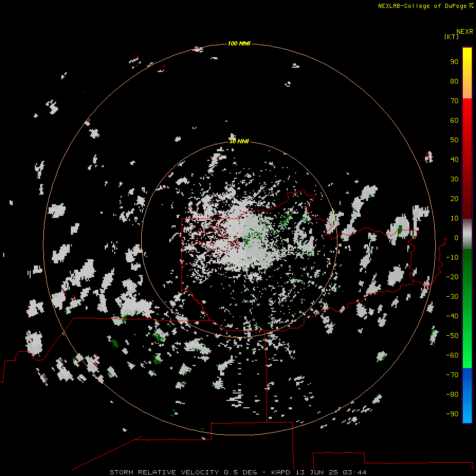Click the NEXLAB-College of DuPage credit text
This screenshot has height=476, width=476.
pyautogui.click(x=422, y=6)
